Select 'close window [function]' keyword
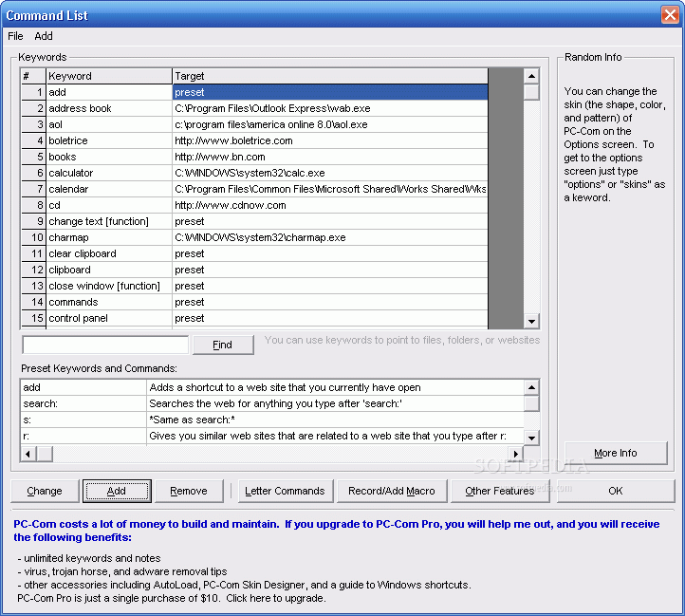The width and height of the screenshot is (685, 616). [109, 287]
